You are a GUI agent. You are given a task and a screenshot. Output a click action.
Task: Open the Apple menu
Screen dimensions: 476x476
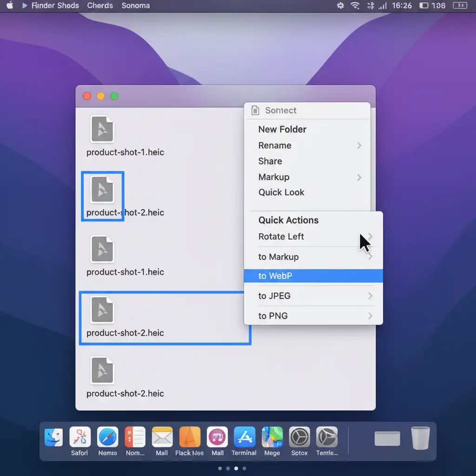(x=9, y=6)
